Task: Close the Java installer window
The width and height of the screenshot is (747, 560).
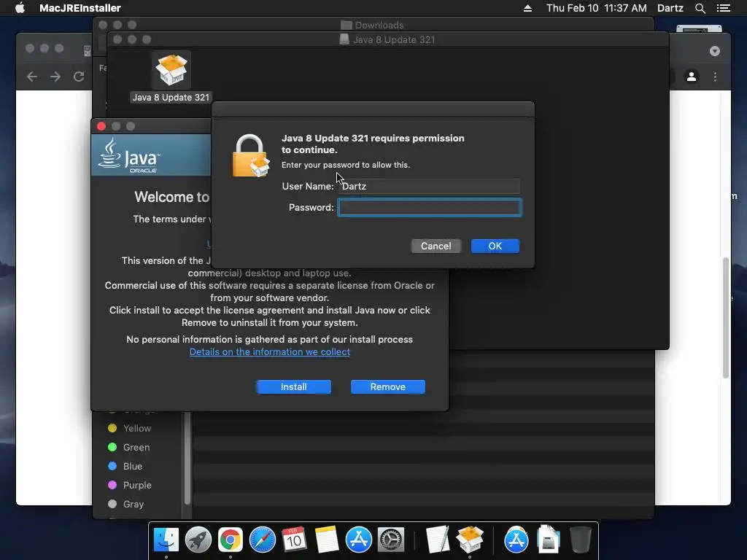Action: 101,125
